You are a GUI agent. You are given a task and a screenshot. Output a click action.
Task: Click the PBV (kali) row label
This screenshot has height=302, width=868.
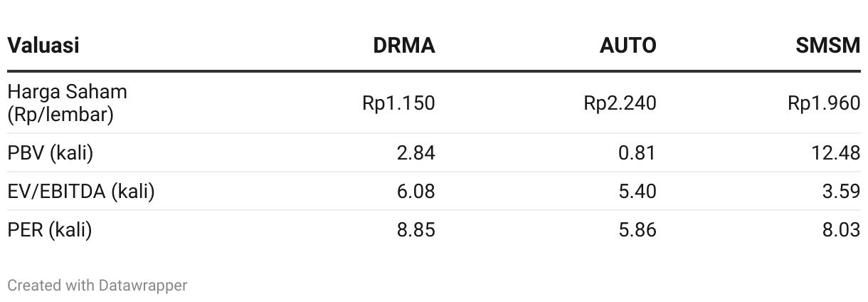(x=50, y=152)
